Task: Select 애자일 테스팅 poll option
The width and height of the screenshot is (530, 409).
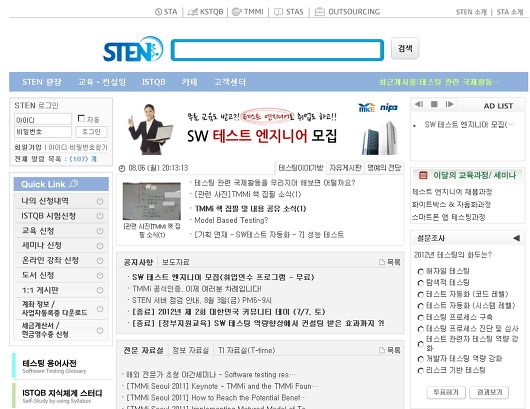Action: coord(420,271)
